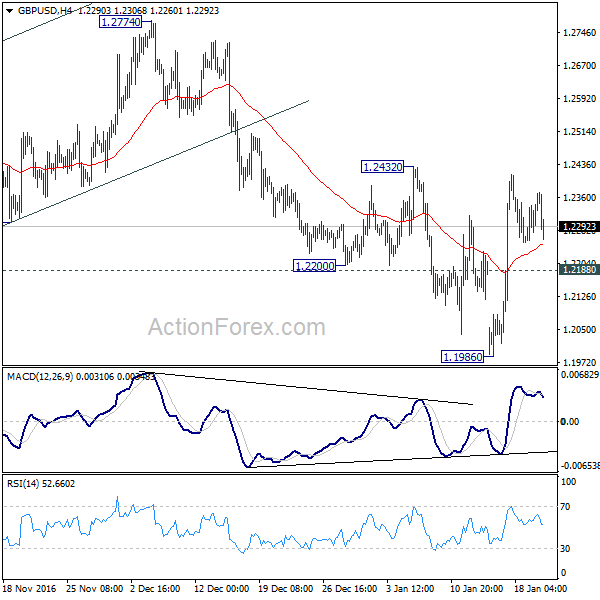600x600 pixels.
Task: Click the 26 Dec 16:00 date label
Action: 349,589
